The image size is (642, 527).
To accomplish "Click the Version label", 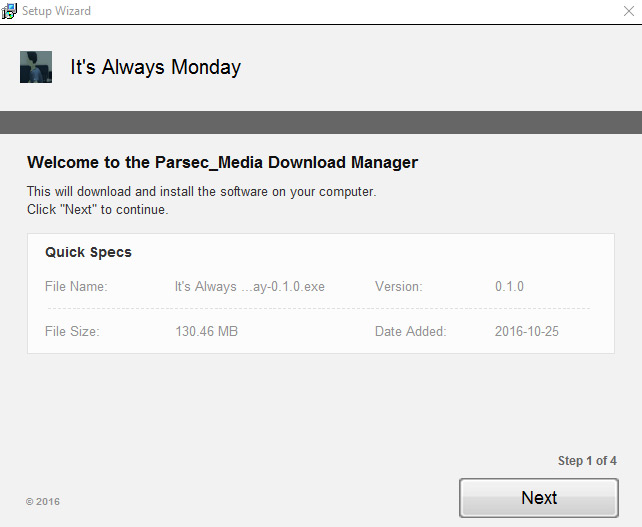I will [398, 287].
